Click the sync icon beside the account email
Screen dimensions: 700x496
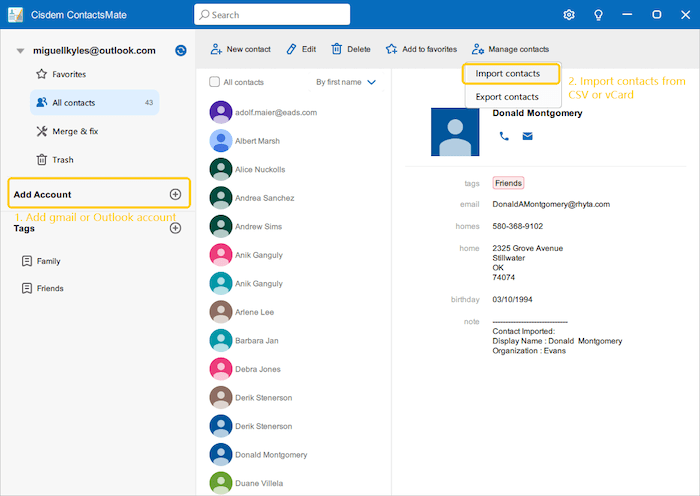coord(180,50)
